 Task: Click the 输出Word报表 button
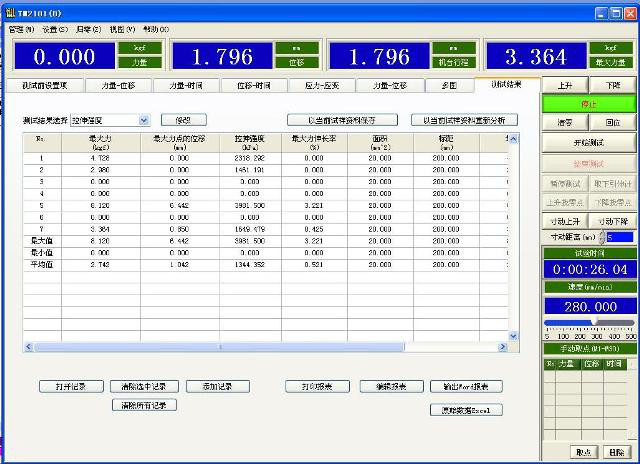(x=466, y=386)
